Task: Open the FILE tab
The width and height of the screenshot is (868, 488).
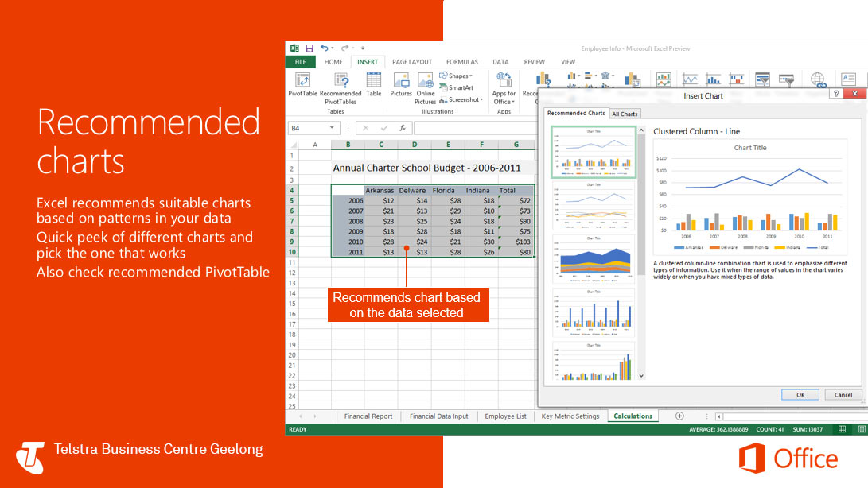Action: (300, 62)
